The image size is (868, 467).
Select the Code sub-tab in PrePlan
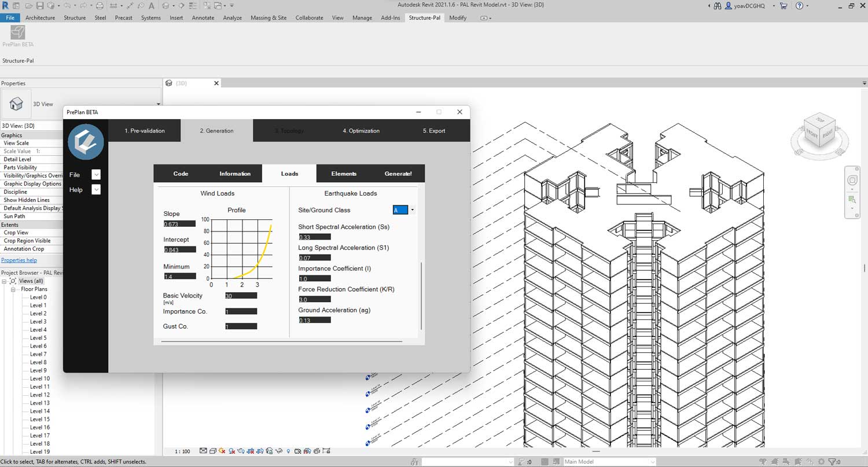(181, 174)
